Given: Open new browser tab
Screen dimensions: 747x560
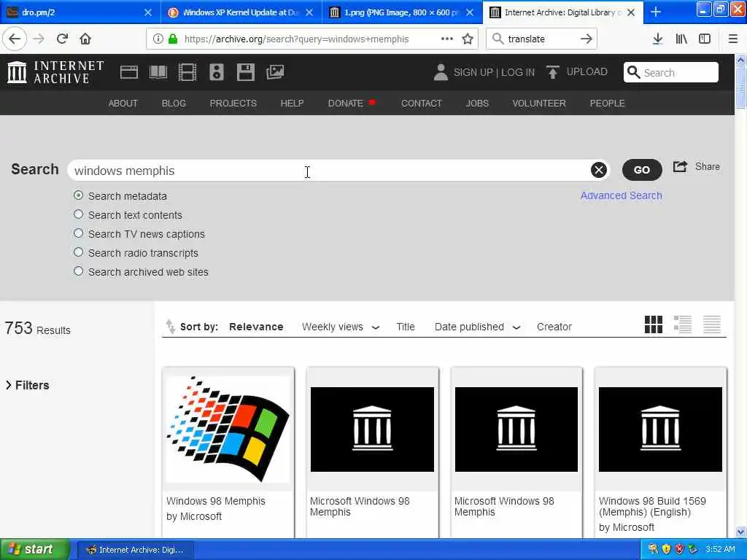Looking at the screenshot, I should 656,12.
